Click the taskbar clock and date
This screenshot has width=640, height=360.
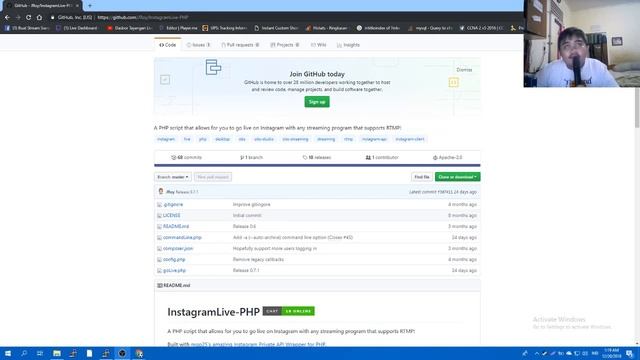611,353
